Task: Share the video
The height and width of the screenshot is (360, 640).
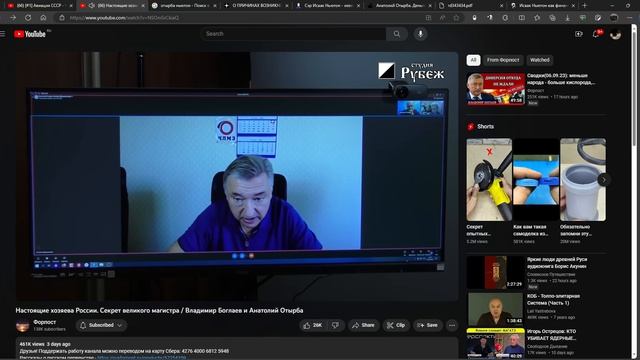Action: tap(363, 325)
